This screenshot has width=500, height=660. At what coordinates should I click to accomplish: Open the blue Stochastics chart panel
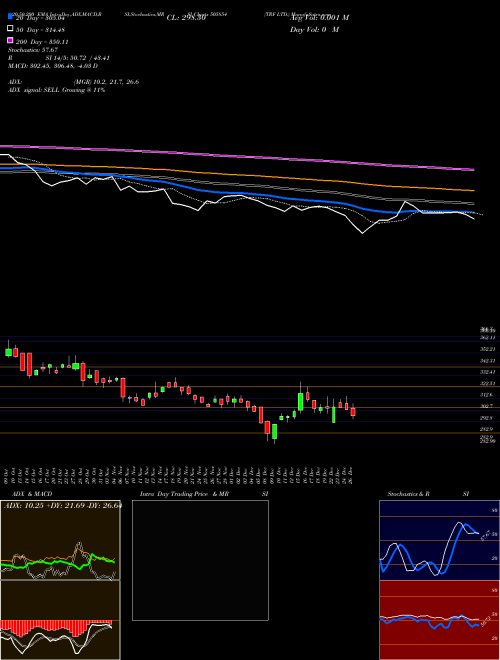[439, 540]
